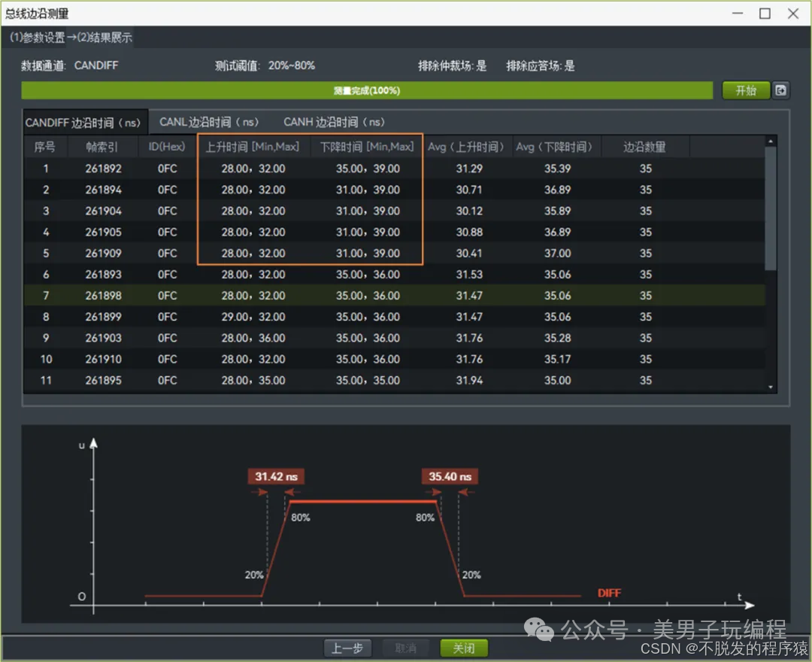The image size is (812, 662).
Task: Close the window with the X icon
Action: coord(792,13)
